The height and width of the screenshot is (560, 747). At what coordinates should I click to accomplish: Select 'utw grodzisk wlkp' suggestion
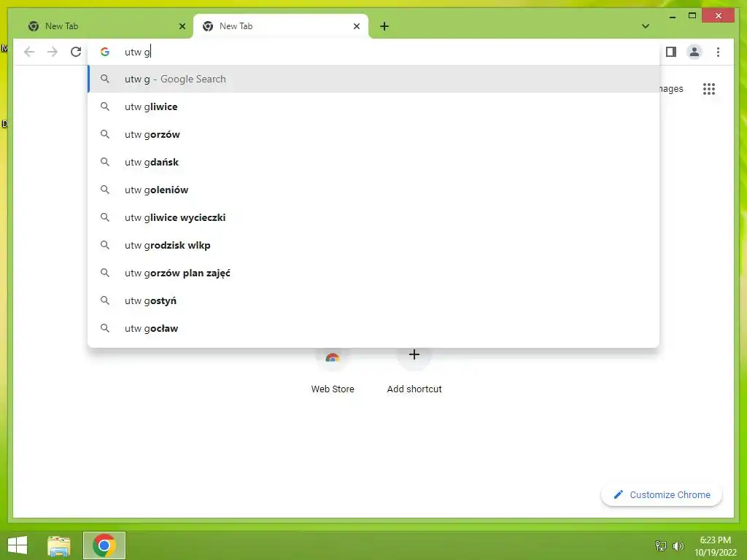coord(374,245)
